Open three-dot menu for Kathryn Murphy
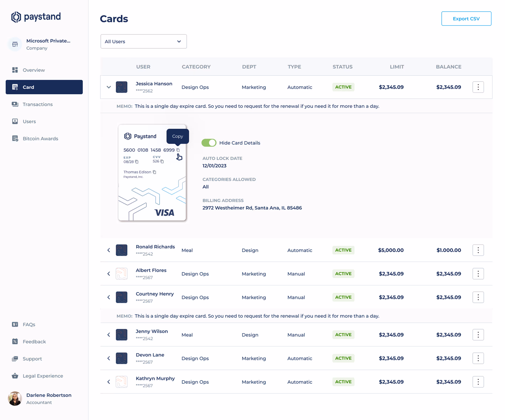Screen dimensions: 505x420 478,382
